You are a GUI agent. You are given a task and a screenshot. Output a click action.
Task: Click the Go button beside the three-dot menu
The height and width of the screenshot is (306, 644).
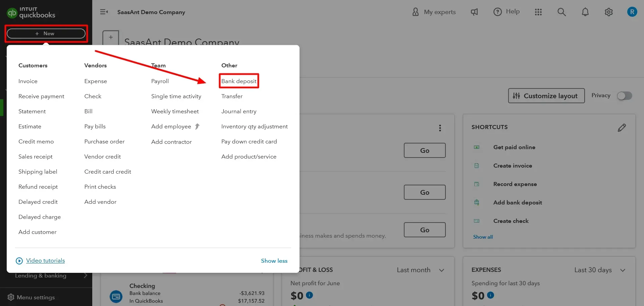pos(425,150)
